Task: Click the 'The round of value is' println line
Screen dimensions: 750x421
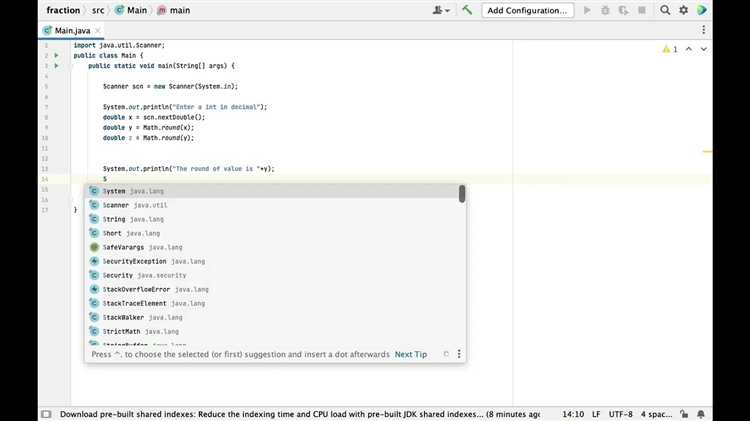Action: [188, 168]
